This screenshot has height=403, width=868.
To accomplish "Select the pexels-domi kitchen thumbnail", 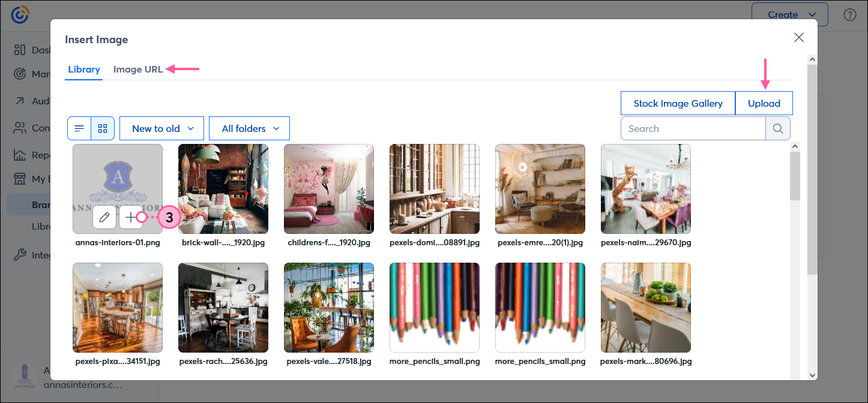I will (435, 188).
